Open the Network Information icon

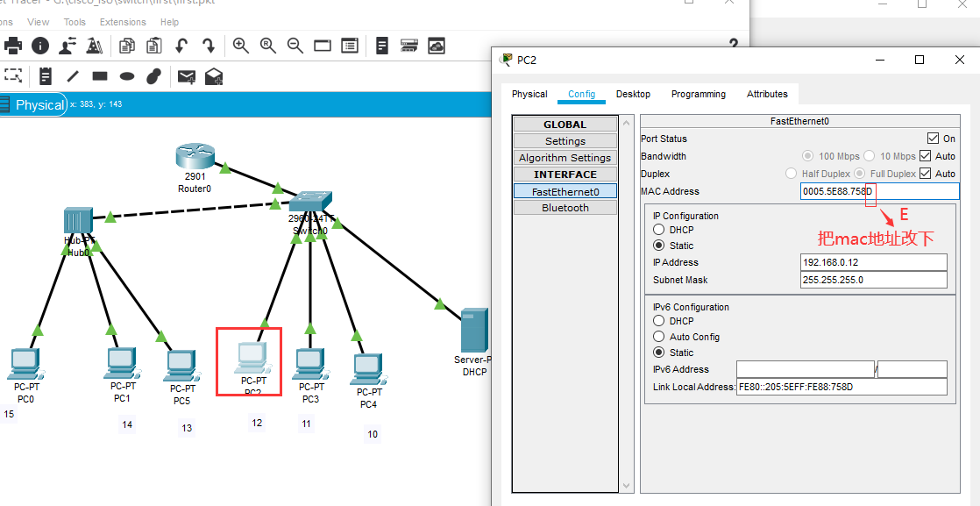pos(40,45)
